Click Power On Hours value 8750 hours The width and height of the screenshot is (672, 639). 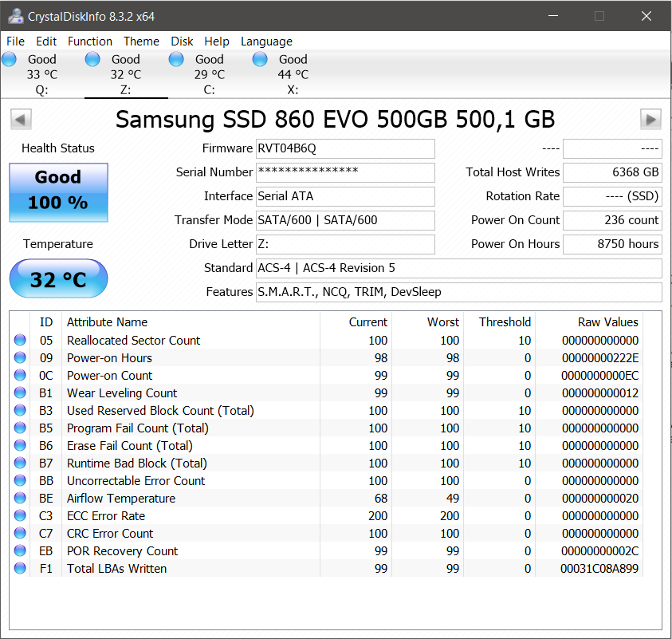tap(612, 244)
